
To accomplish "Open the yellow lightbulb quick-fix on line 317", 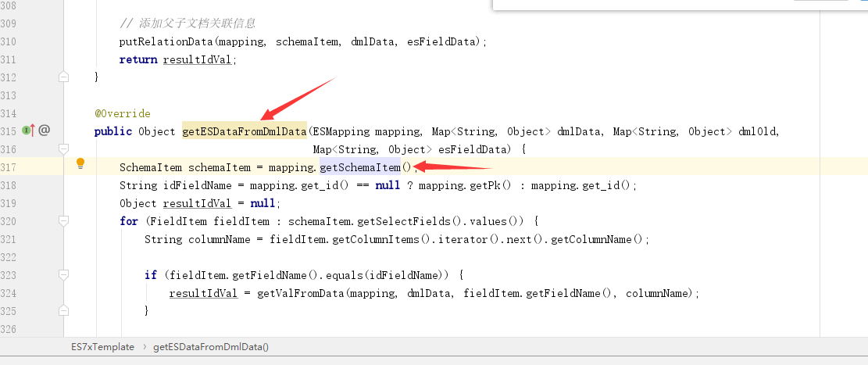I will point(80,163).
